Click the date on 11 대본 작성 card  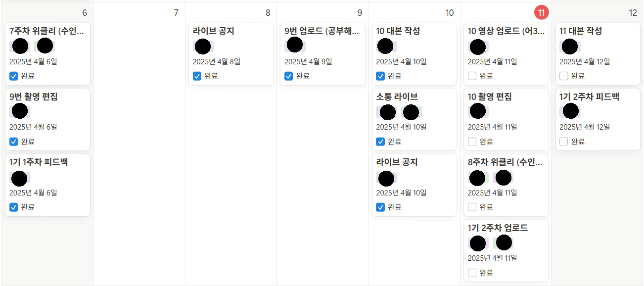[585, 62]
